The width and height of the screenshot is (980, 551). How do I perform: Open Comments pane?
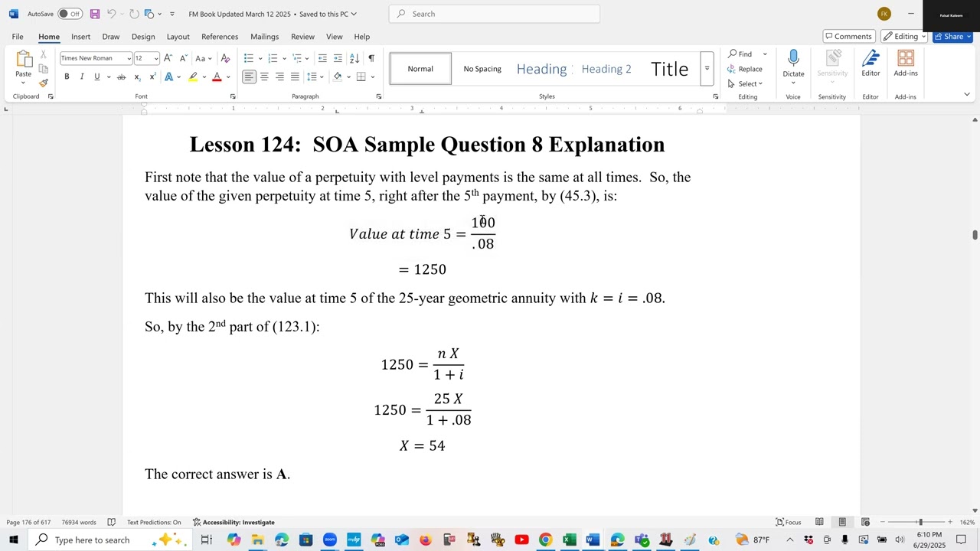(848, 36)
